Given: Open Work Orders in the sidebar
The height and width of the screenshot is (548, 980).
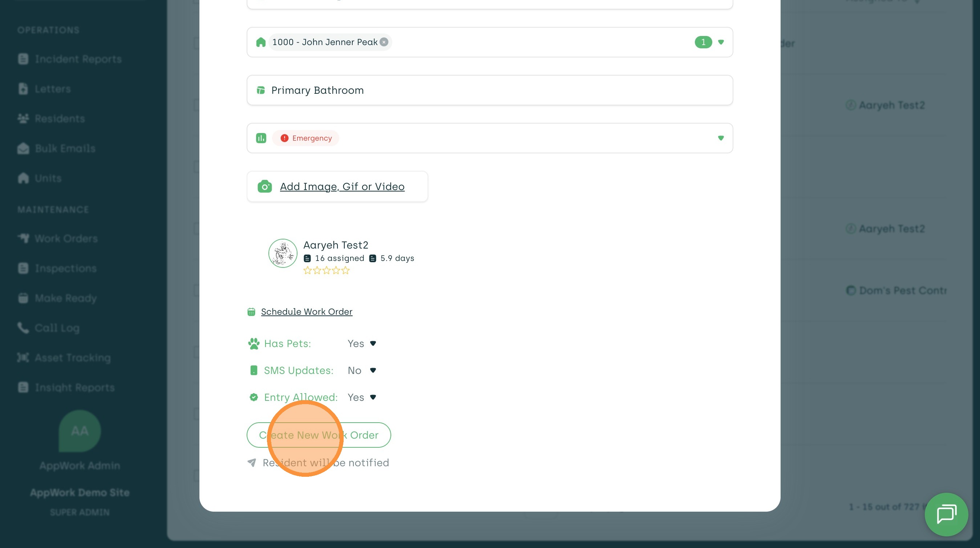Looking at the screenshot, I should [x=66, y=239].
